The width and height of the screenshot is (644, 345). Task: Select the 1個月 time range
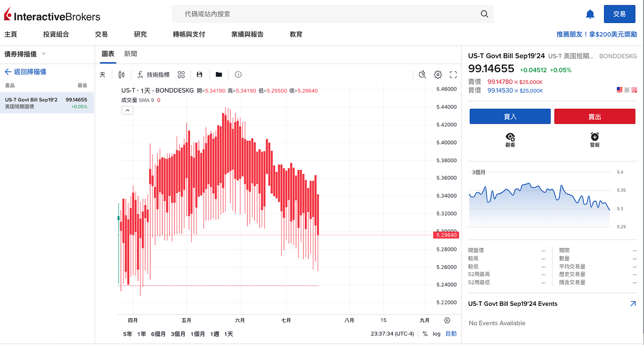[198, 334]
